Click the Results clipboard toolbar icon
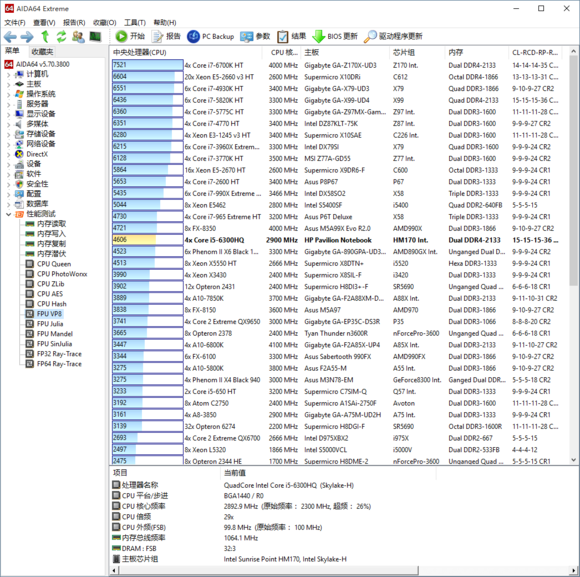Screen dimensions: 580x577 click(x=283, y=36)
